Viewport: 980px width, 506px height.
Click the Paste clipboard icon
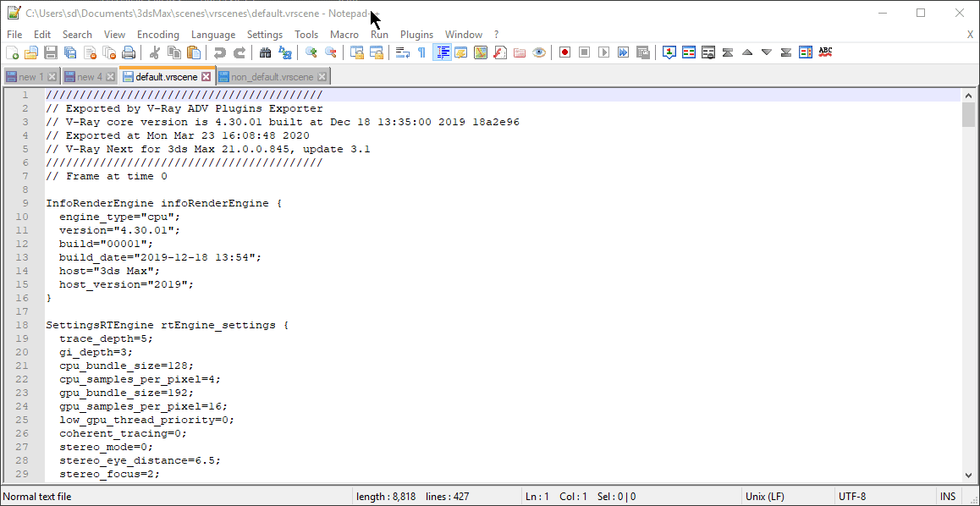194,52
